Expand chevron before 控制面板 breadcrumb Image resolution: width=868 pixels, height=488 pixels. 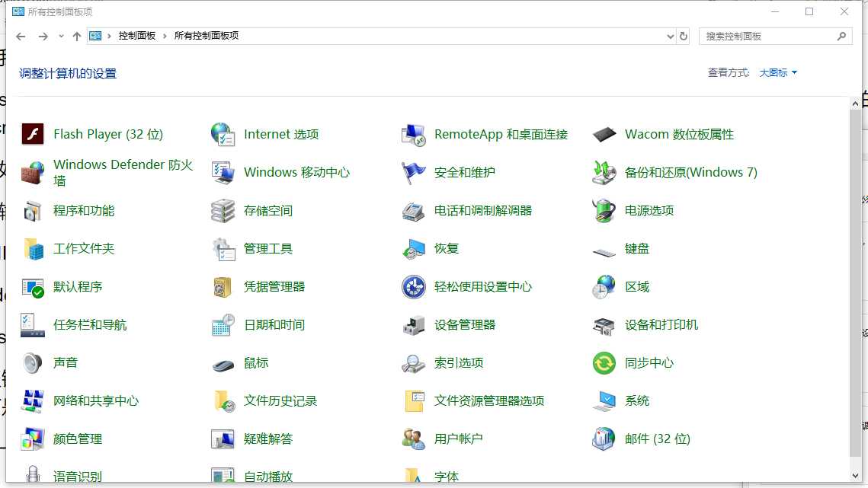pos(110,36)
